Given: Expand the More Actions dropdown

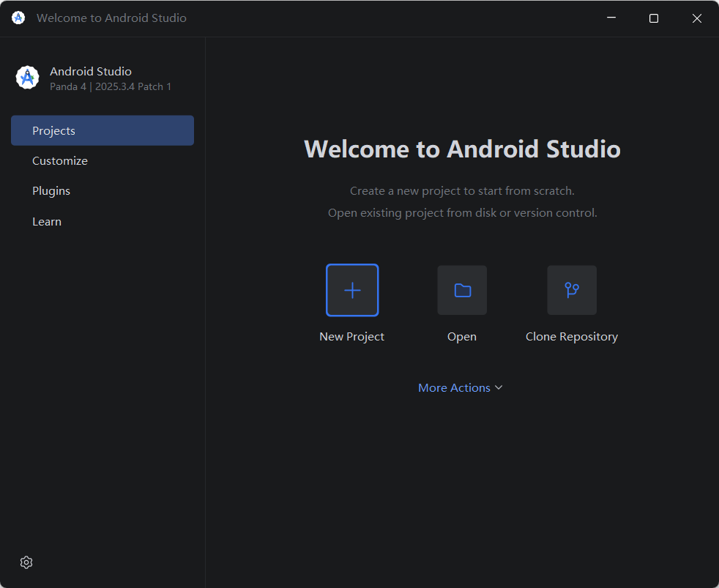Looking at the screenshot, I should point(461,388).
